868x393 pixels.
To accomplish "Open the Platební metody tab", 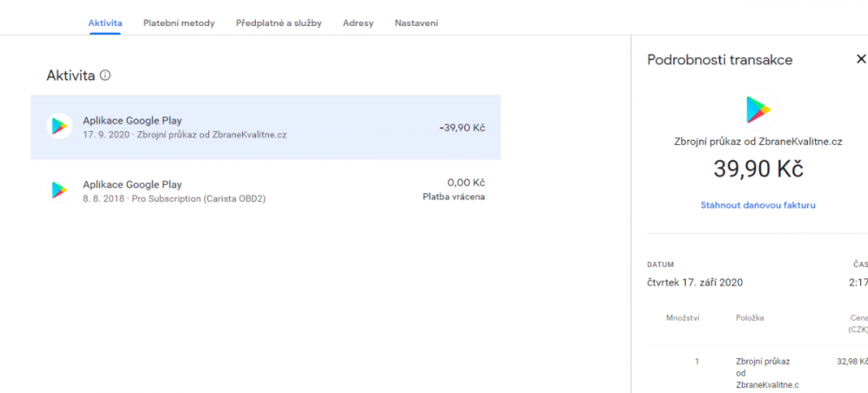I will [179, 23].
